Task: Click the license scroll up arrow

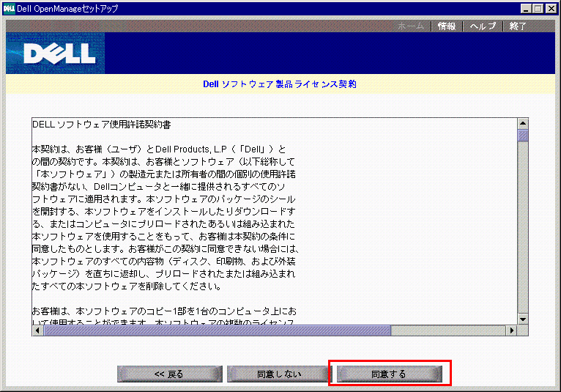Action: (x=523, y=123)
